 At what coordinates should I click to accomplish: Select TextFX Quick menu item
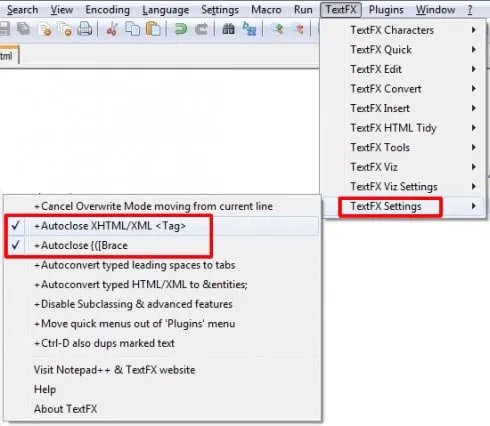click(x=403, y=50)
